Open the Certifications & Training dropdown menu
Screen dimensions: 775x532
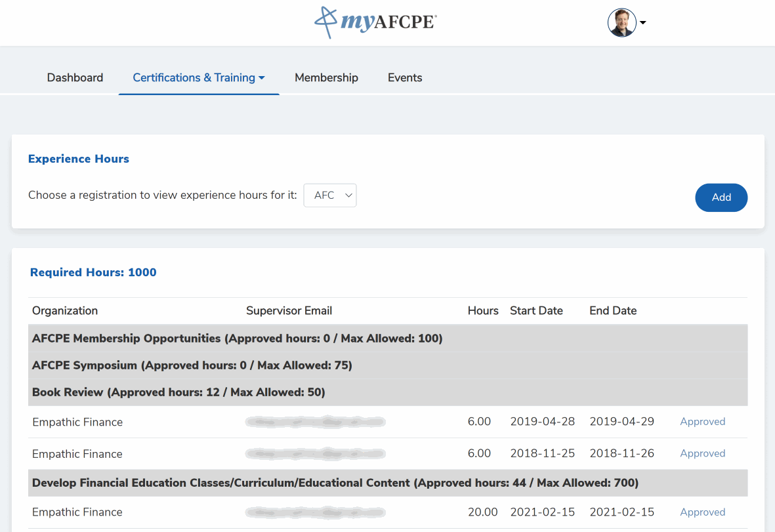(x=198, y=77)
